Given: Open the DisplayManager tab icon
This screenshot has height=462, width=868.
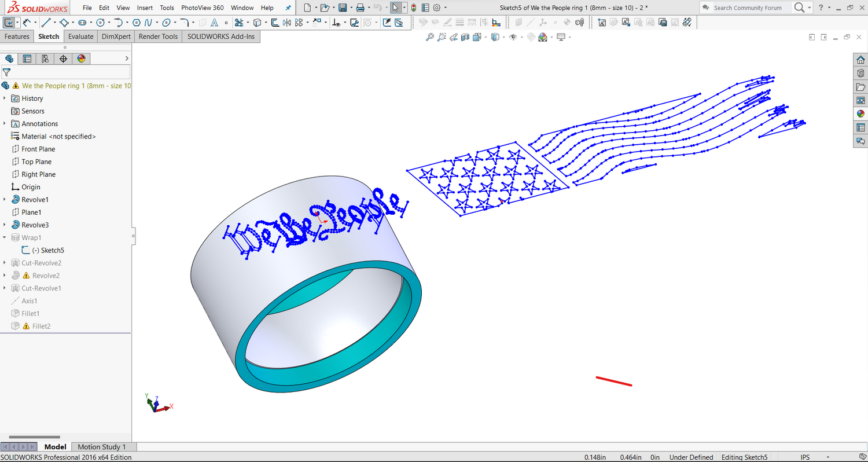Looking at the screenshot, I should point(81,58).
